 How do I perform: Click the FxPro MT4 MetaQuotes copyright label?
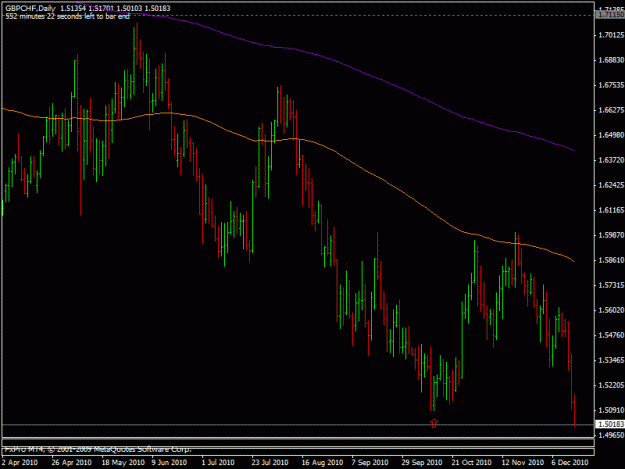98,449
